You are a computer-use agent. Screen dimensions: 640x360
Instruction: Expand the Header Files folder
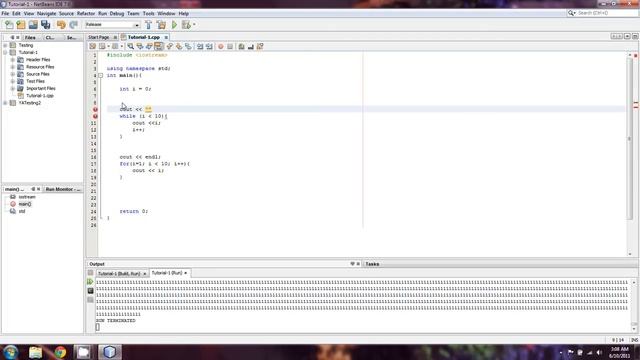click(13, 60)
